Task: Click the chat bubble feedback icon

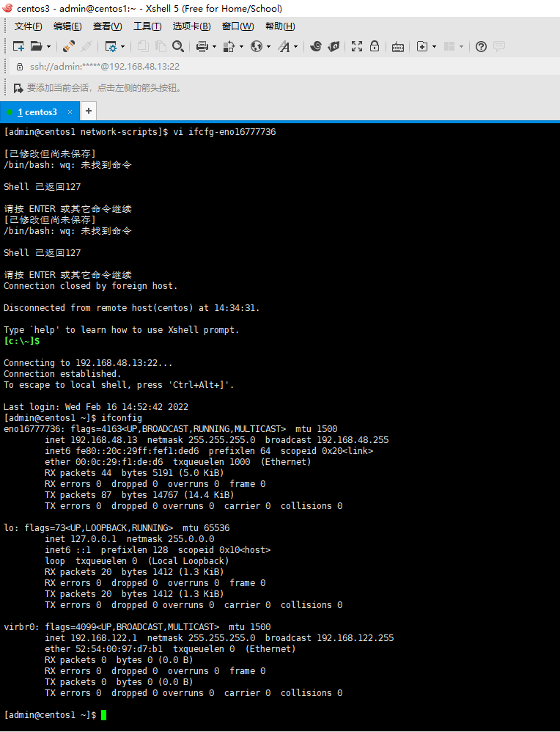Action: (499, 46)
